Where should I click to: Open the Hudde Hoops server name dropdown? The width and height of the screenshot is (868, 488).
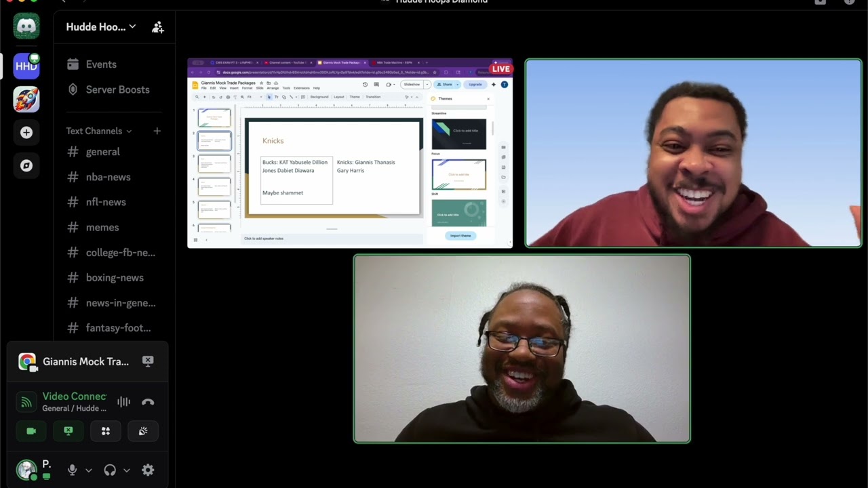(101, 27)
